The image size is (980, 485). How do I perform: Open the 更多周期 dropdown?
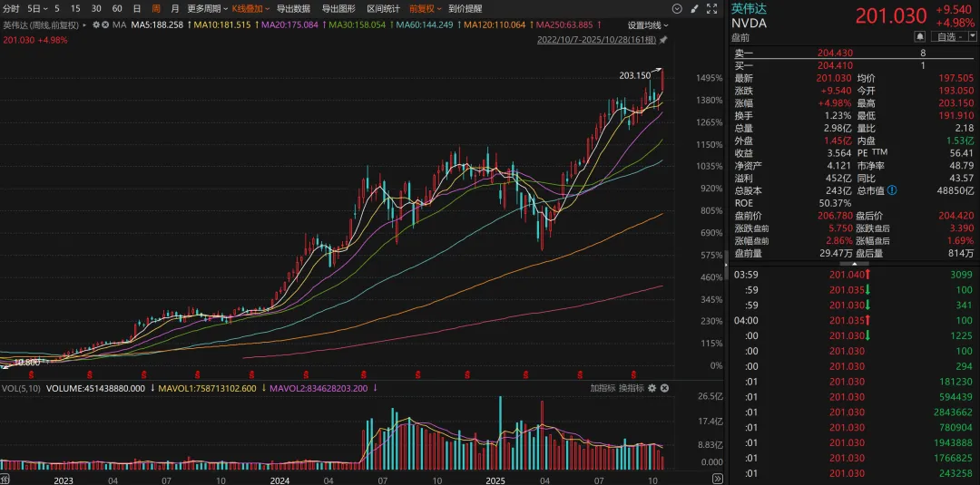pos(206,9)
